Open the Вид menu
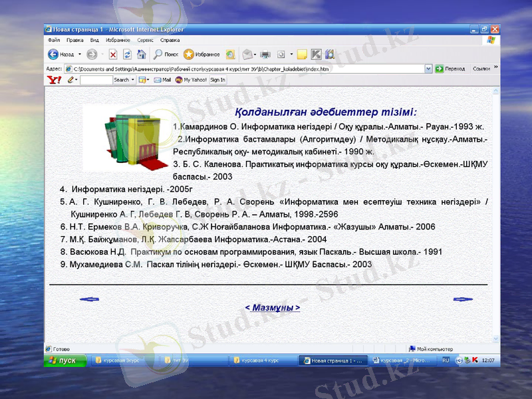532x399 pixels. pyautogui.click(x=94, y=39)
